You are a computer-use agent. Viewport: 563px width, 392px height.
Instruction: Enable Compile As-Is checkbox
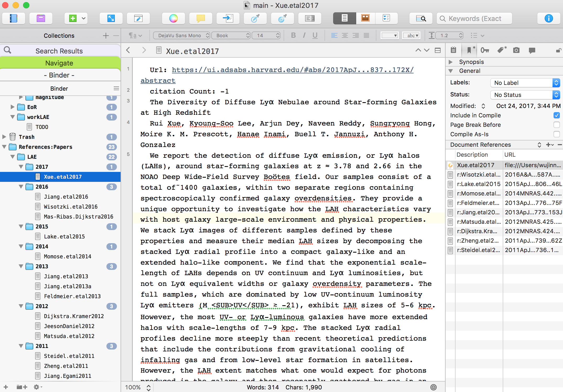pyautogui.click(x=556, y=134)
